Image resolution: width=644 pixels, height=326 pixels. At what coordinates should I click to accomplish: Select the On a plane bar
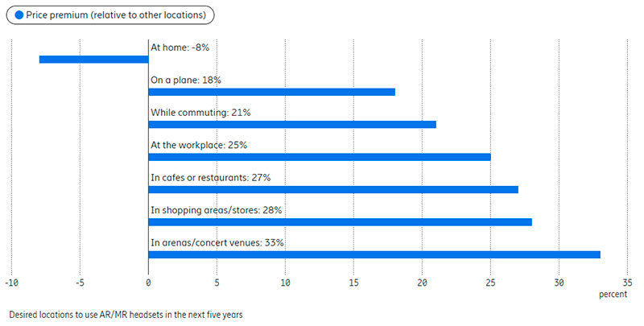[271, 92]
